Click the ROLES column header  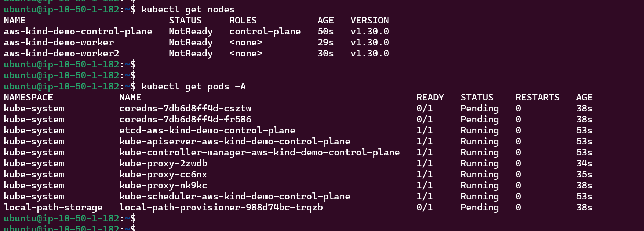pos(243,21)
